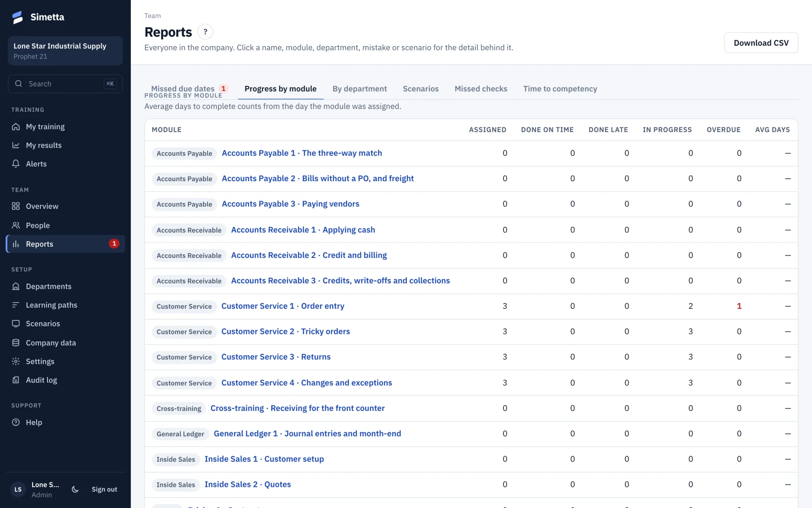Click Customer Service tag on Order entry row
812x508 pixels.
(x=184, y=306)
